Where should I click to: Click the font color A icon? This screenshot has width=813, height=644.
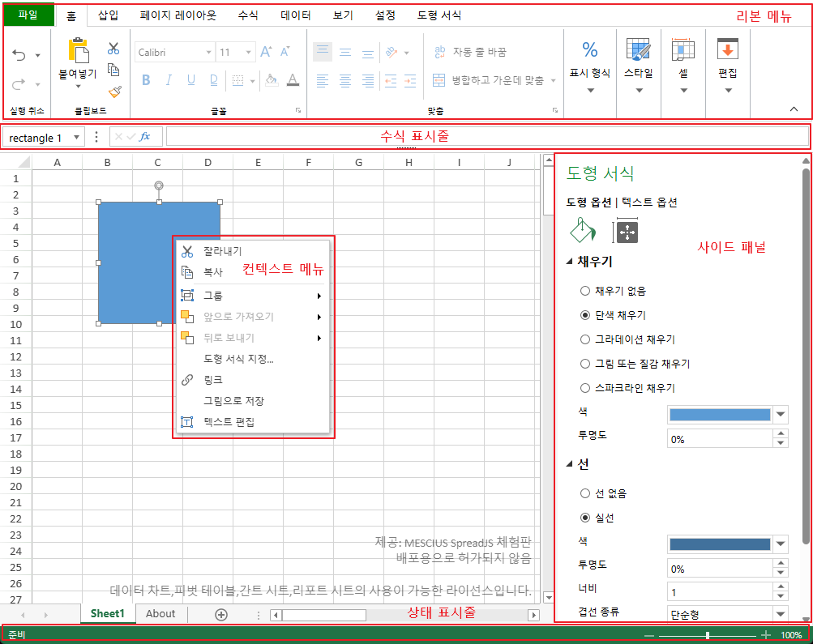click(x=293, y=79)
